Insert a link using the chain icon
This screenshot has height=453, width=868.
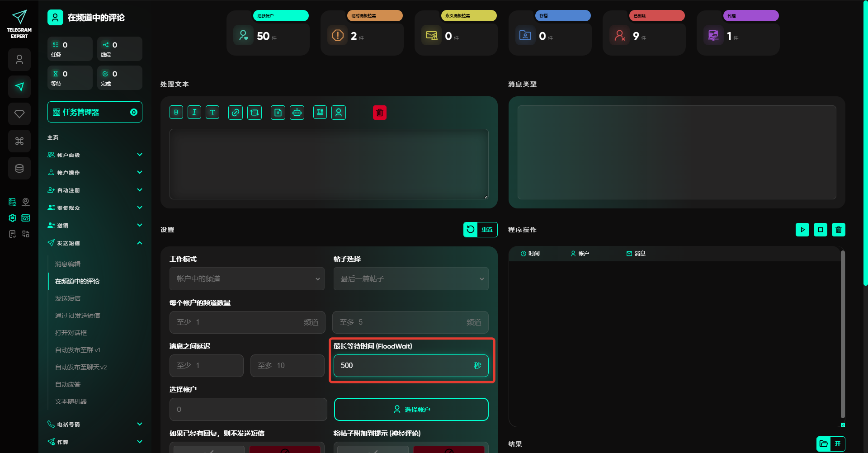[235, 113]
